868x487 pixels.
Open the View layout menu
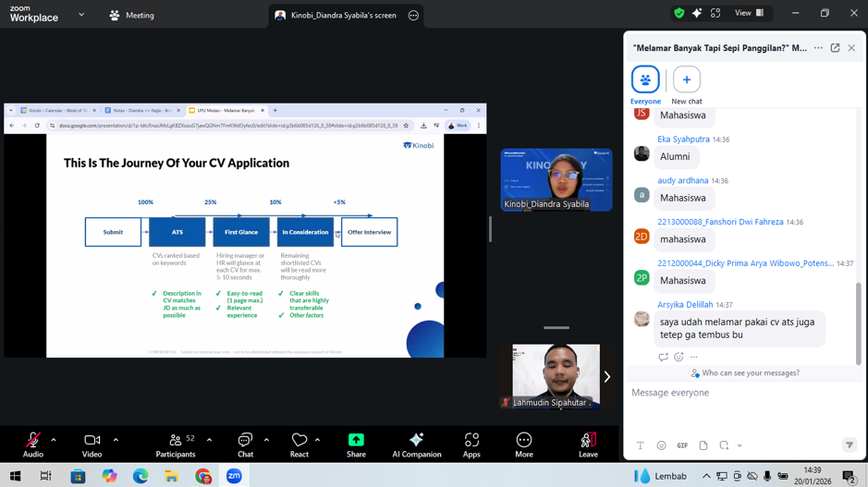(x=749, y=14)
